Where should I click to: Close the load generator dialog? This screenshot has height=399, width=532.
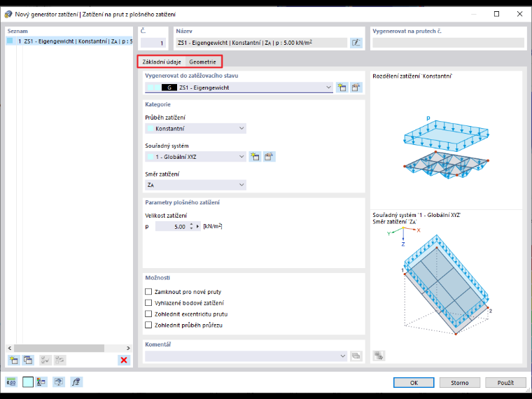pos(519,14)
